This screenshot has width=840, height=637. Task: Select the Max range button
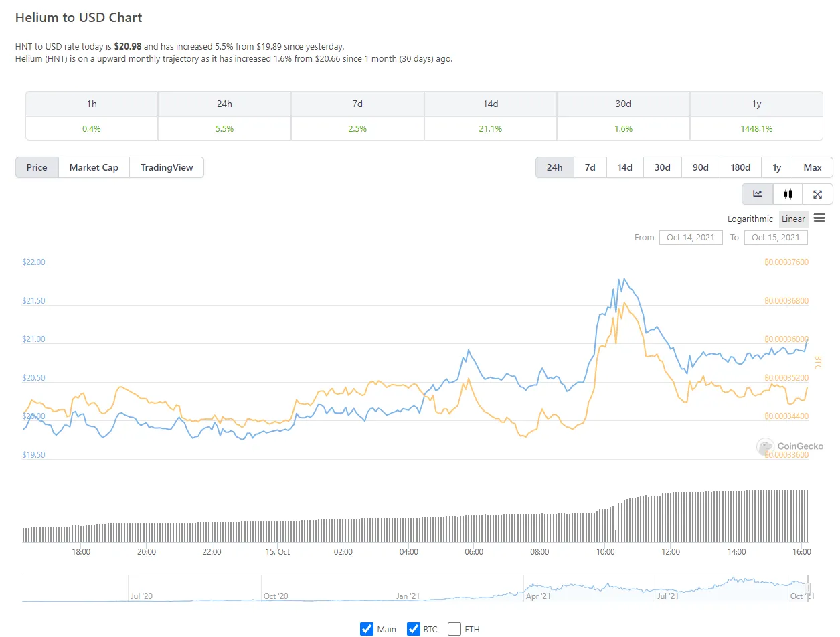click(813, 167)
